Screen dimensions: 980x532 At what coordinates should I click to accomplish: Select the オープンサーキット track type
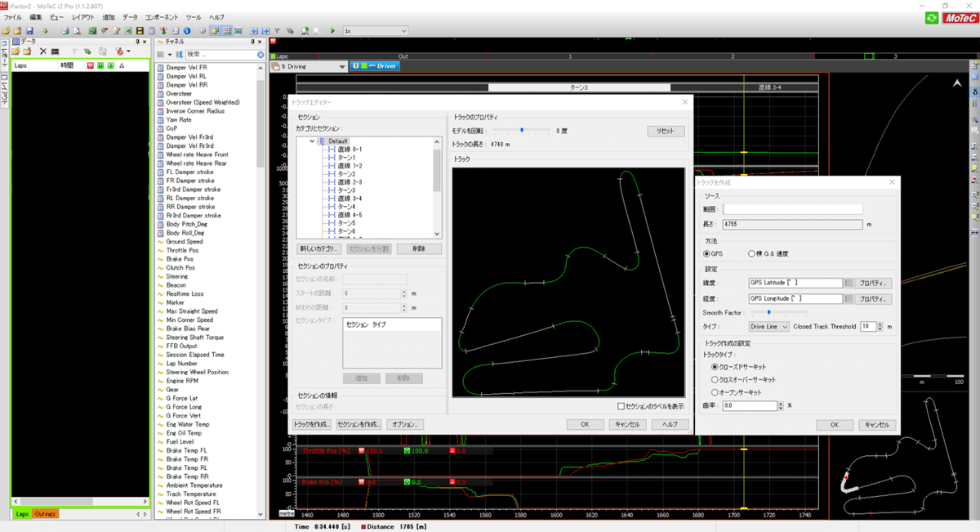(x=715, y=392)
